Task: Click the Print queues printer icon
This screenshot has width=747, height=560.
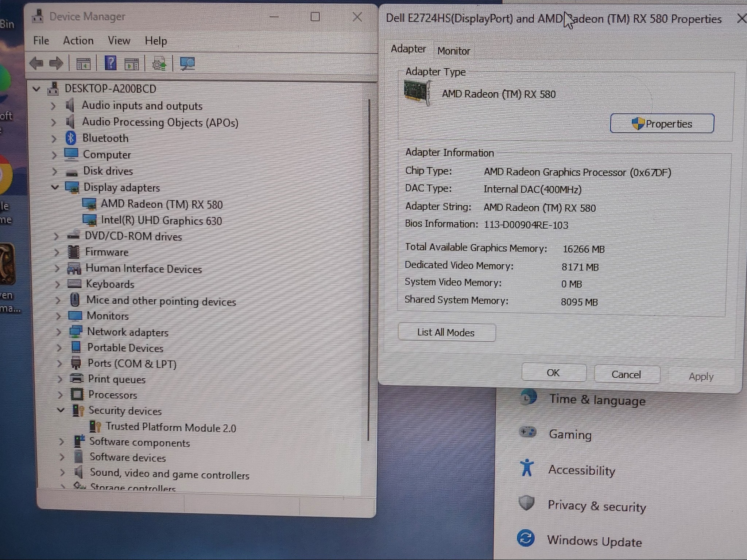Action: (x=77, y=378)
